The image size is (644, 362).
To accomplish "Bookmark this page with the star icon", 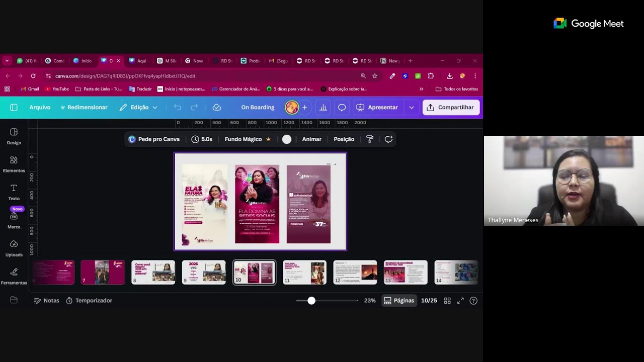I will tap(375, 76).
